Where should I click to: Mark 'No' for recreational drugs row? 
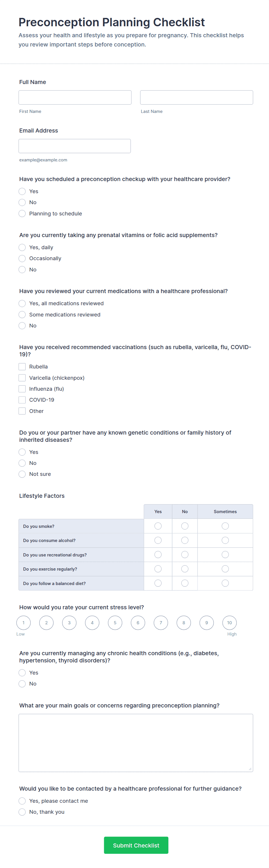click(185, 555)
